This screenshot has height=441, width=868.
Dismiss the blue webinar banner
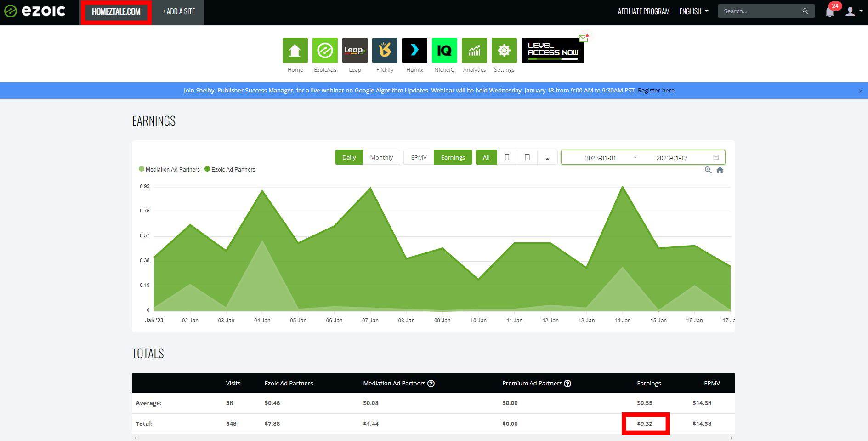[861, 91]
